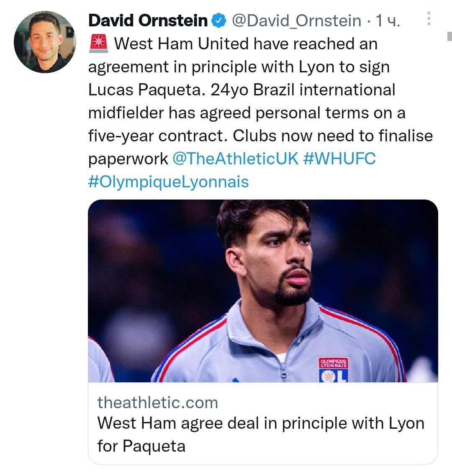The width and height of the screenshot is (452, 476).
Task: Click the red siren emoji
Action: pos(98,44)
